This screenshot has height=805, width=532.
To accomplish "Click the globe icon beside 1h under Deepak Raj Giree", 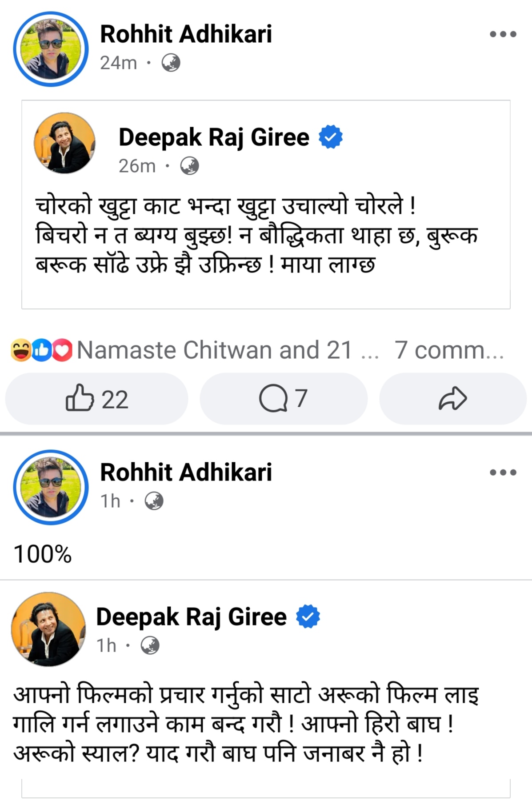I will tap(150, 645).
